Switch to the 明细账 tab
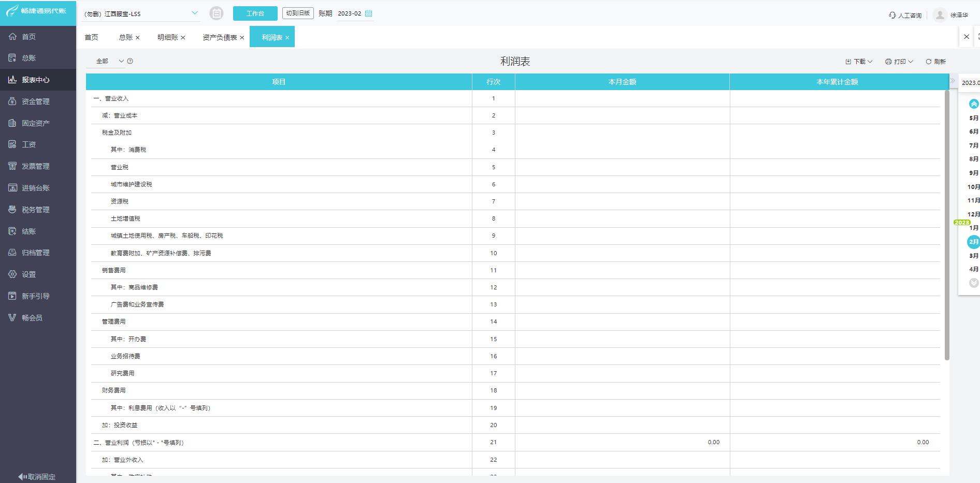This screenshot has width=980, height=483. 167,37
